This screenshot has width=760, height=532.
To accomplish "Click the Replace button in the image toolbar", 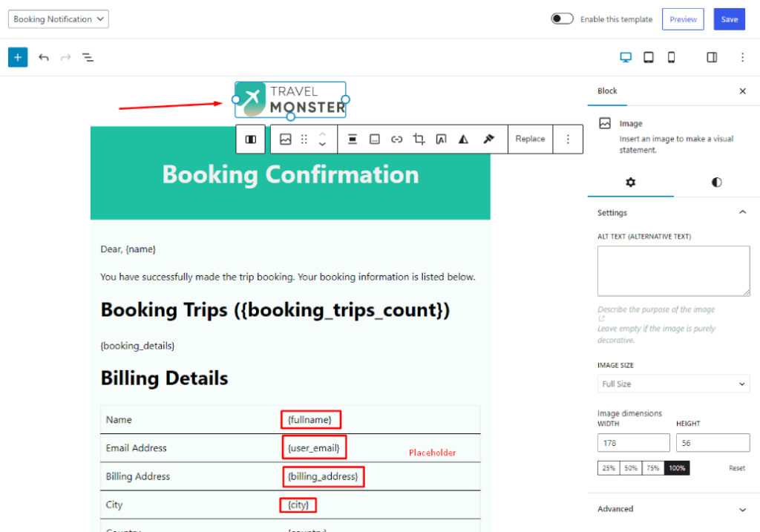I will pos(530,139).
